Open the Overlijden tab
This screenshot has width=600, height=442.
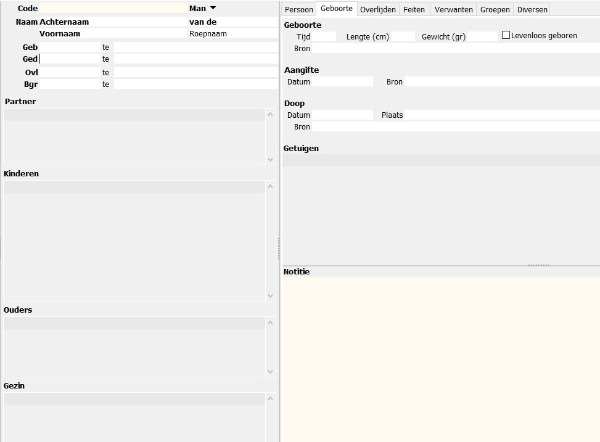tap(378, 9)
